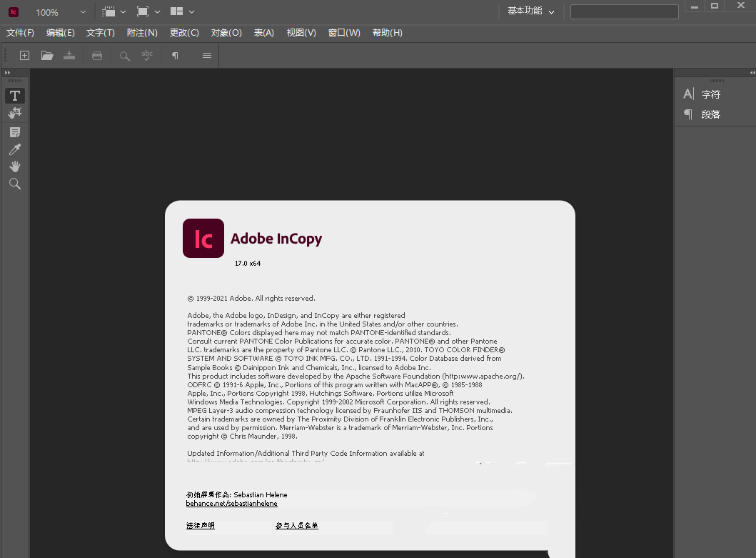The image size is (756, 558).
Task: Expand the toolbox with the double arrow
Action: pyautogui.click(x=7, y=72)
